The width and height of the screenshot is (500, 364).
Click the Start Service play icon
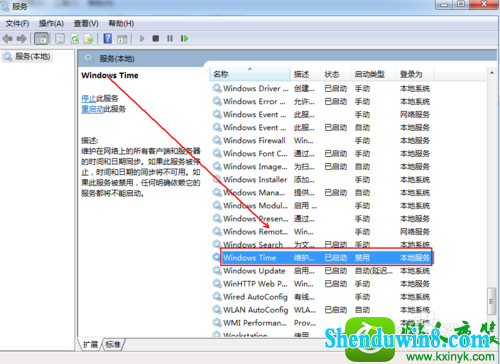(142, 38)
